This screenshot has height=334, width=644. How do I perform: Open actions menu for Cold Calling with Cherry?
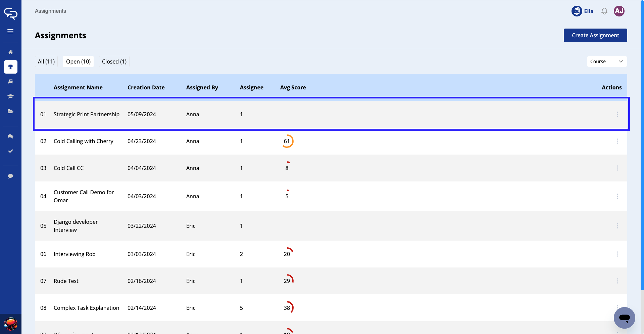click(617, 141)
